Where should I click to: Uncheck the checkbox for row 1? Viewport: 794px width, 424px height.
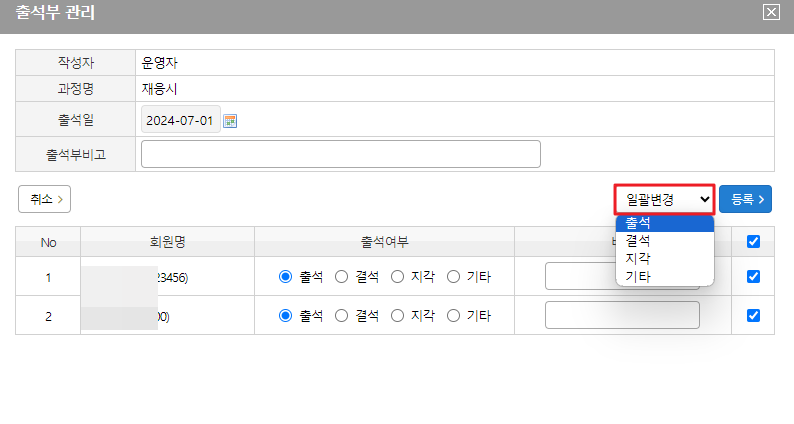tap(754, 277)
